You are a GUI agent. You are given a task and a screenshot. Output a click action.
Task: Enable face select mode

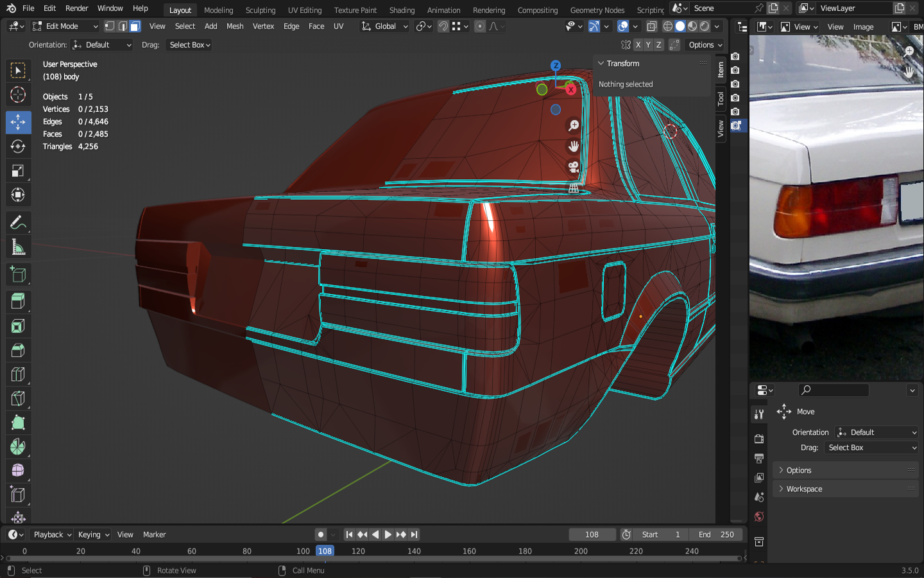(x=135, y=26)
